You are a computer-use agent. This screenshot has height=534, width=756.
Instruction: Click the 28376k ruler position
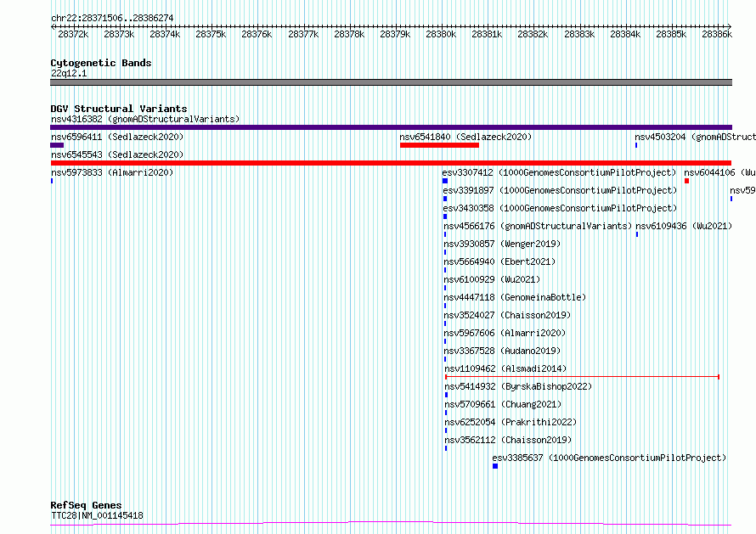[x=257, y=34]
